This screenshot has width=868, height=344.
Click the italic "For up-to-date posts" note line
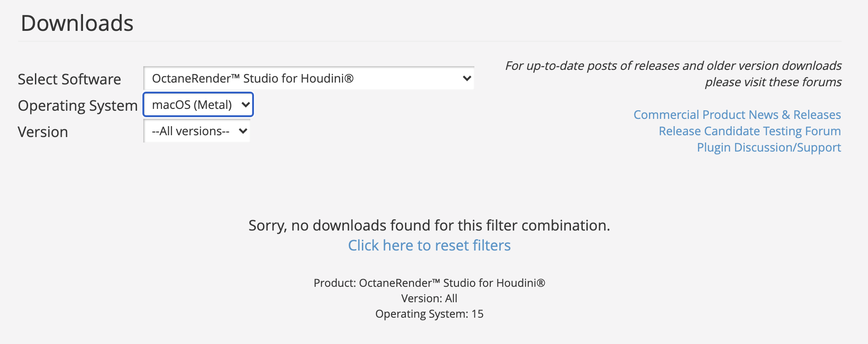pos(673,66)
